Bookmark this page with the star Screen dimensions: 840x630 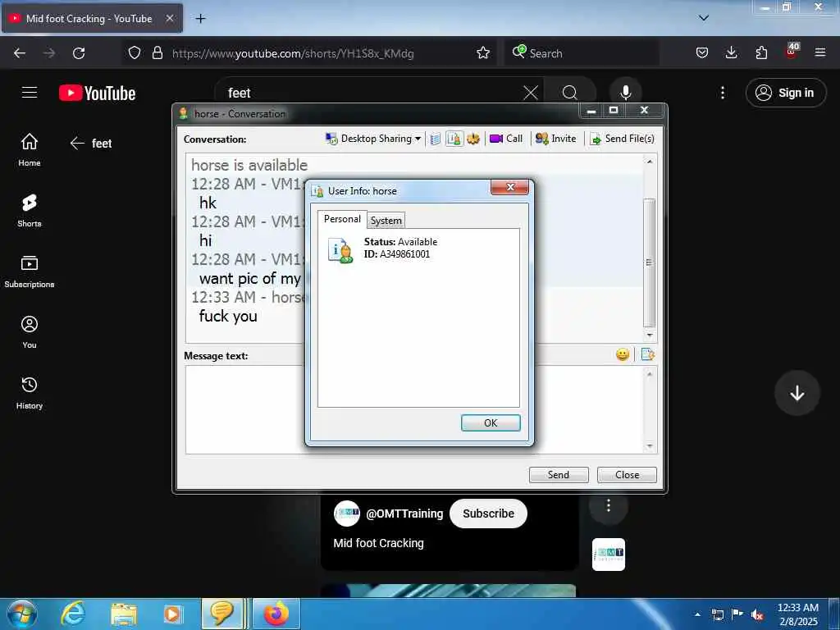[x=483, y=53]
